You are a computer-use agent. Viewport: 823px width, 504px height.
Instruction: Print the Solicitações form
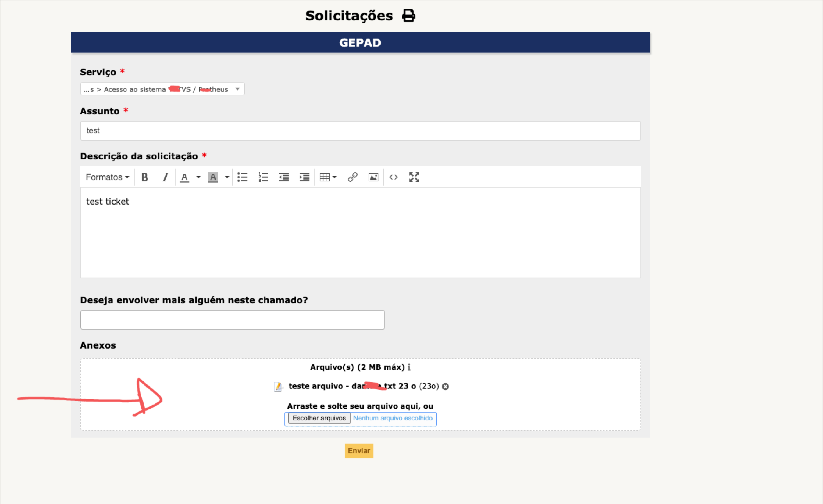click(x=409, y=15)
